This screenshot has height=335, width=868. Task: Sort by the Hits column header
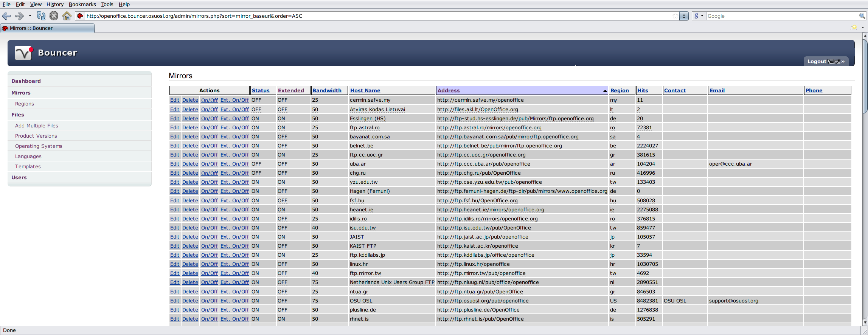(643, 90)
